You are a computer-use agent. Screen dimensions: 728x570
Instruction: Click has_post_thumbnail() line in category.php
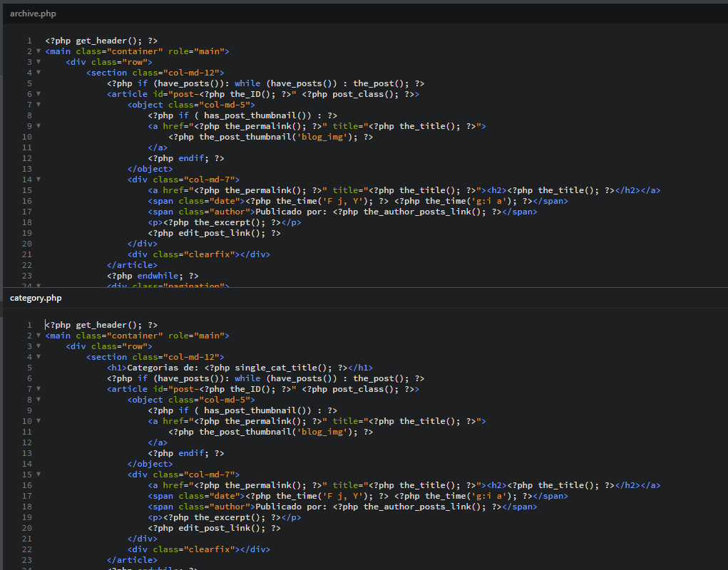pos(243,410)
